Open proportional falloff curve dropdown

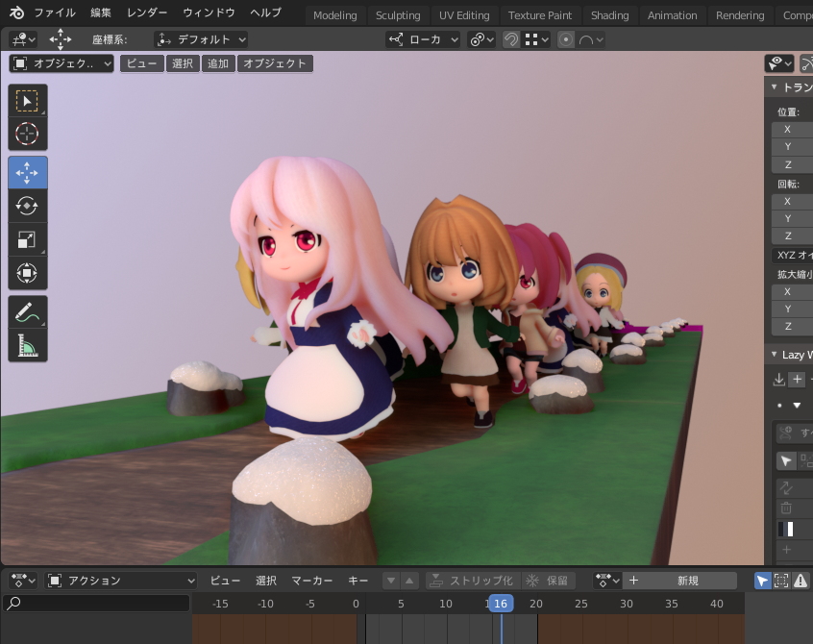pos(591,39)
